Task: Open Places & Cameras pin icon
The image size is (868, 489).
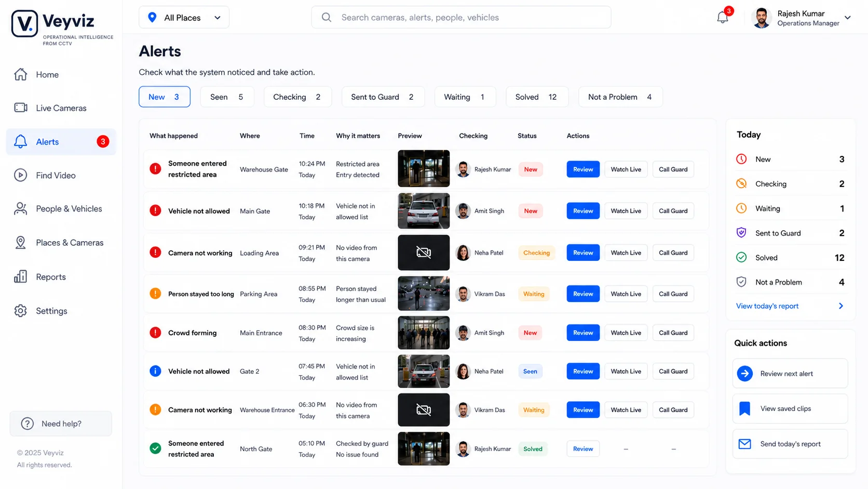Action: click(x=21, y=243)
